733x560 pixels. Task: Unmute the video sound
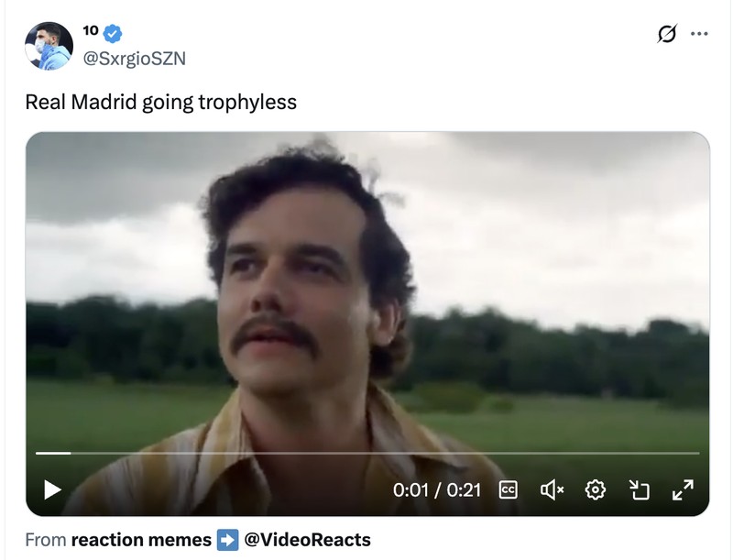click(552, 490)
